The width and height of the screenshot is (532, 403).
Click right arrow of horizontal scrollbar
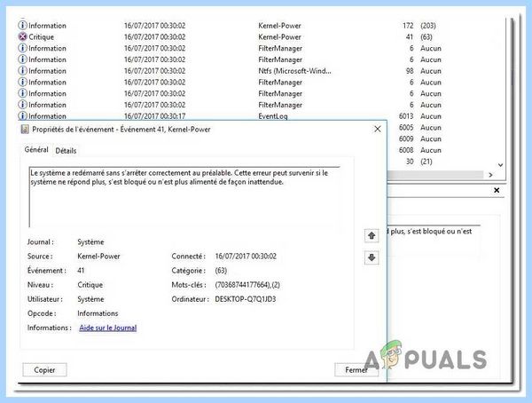(490, 175)
